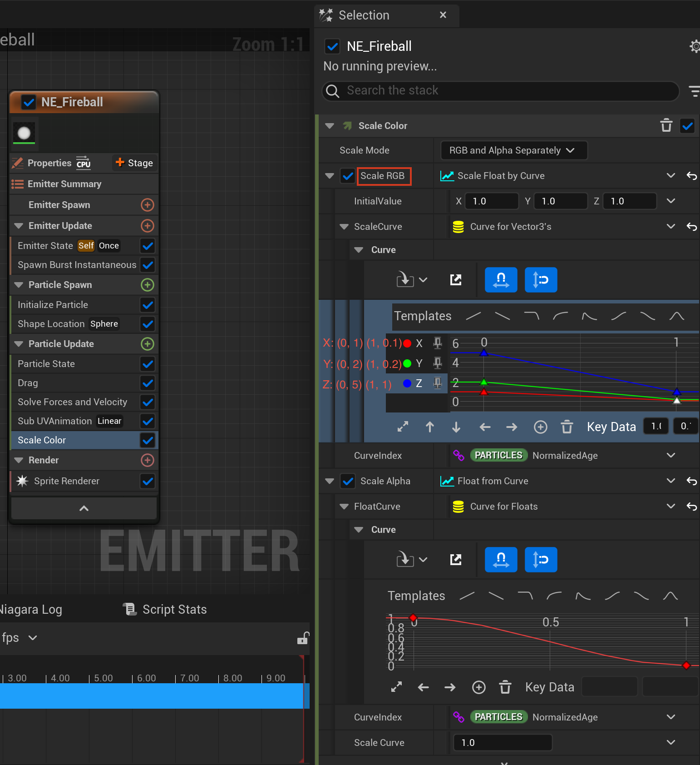This screenshot has width=700, height=765.
Task: Open InitialValue options chevron
Action: click(670, 201)
